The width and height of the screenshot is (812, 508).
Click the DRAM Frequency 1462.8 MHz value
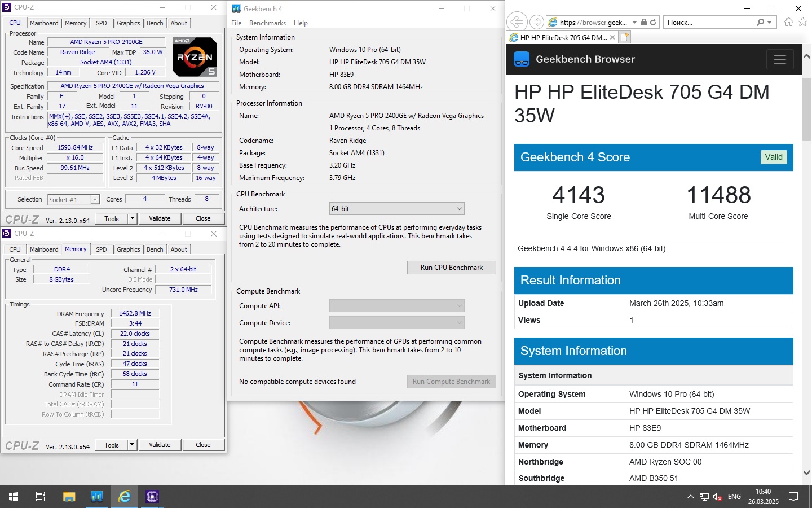pos(135,313)
